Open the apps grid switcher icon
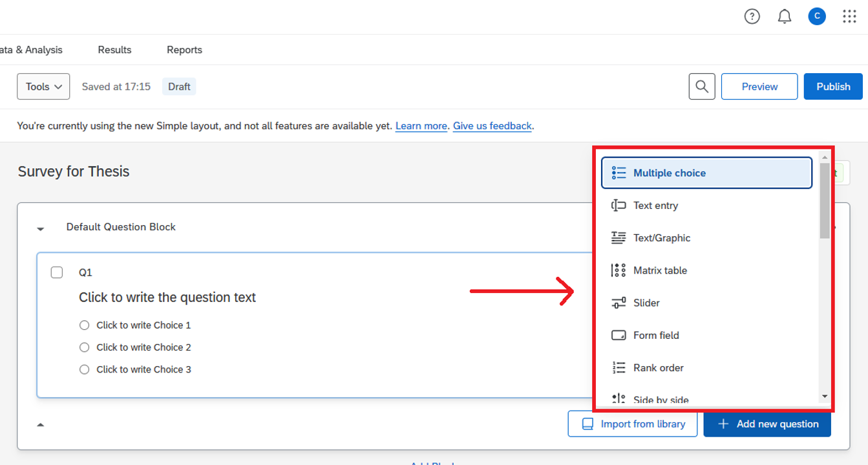Screen dimensions: 868x465 [849, 17]
